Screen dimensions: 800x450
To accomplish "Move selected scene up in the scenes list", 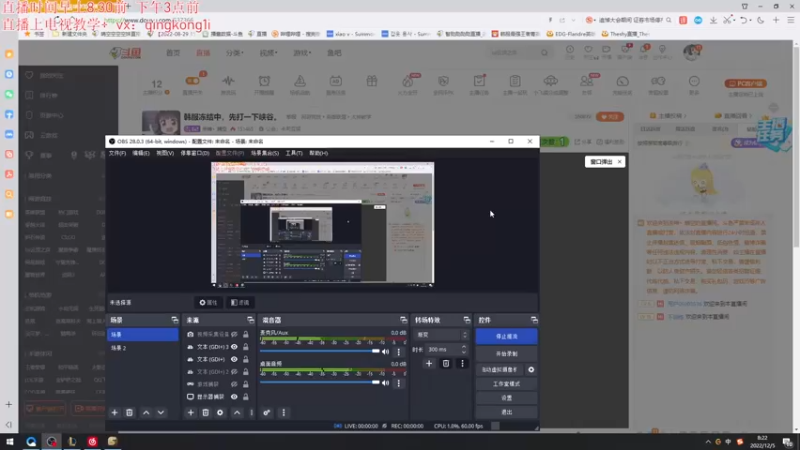I will pos(146,412).
